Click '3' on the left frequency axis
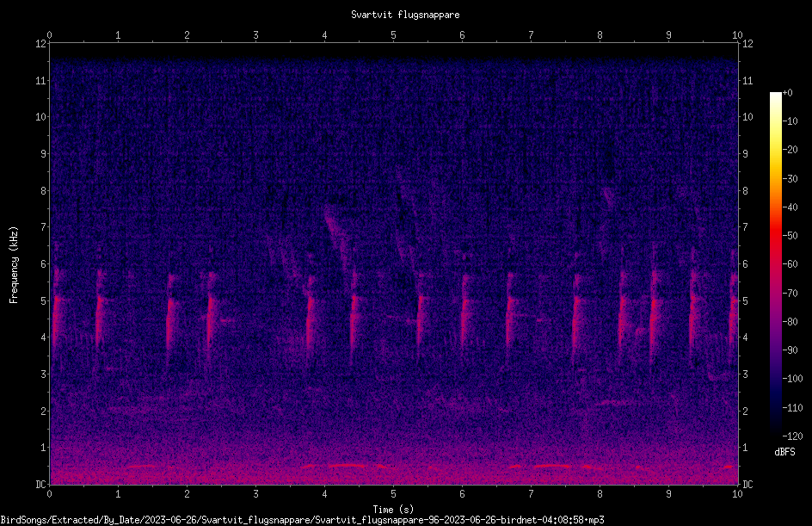This screenshot has width=812, height=526. click(x=44, y=374)
